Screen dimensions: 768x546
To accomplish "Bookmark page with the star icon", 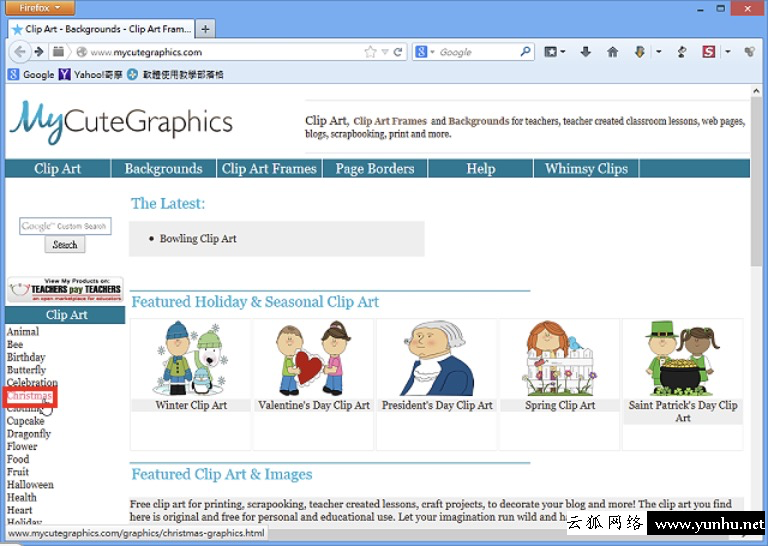I will 370,52.
